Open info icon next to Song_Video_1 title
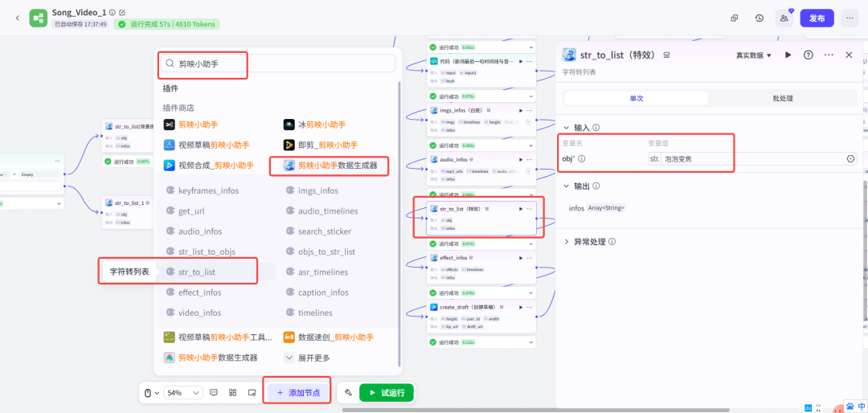 pyautogui.click(x=113, y=12)
